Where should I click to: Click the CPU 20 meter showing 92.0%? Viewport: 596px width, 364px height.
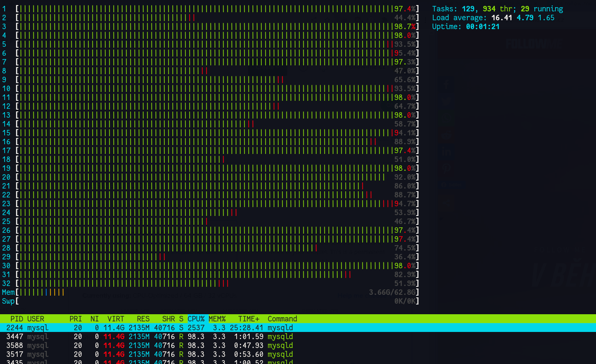[211, 177]
